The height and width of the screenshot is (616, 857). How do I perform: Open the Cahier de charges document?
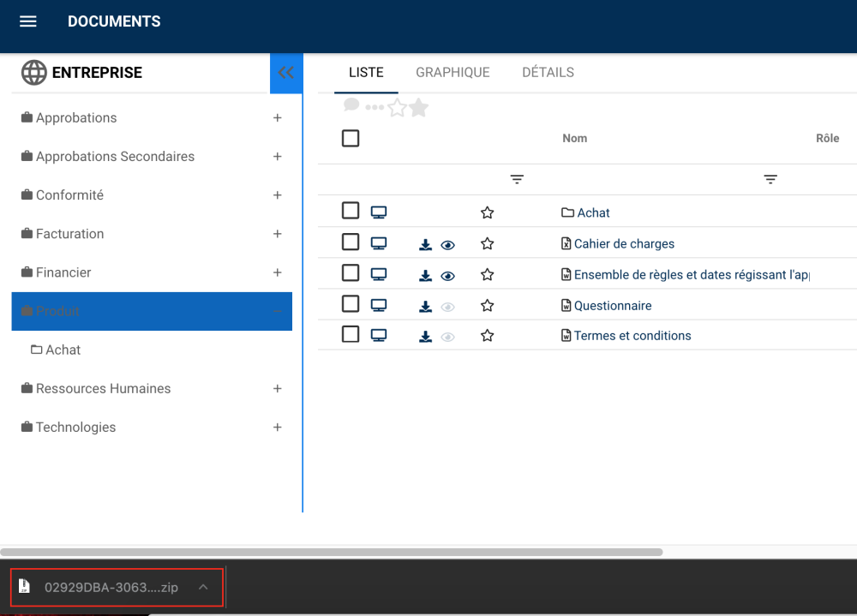point(624,244)
